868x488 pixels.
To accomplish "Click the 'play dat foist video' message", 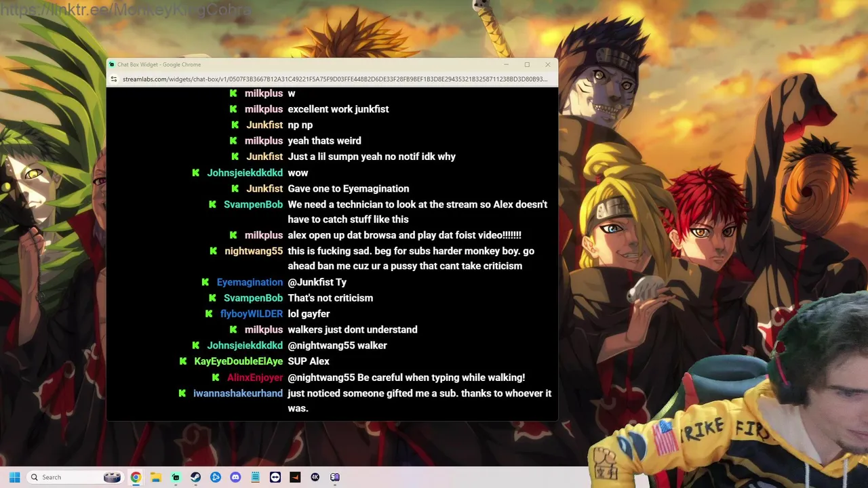I will click(405, 235).
